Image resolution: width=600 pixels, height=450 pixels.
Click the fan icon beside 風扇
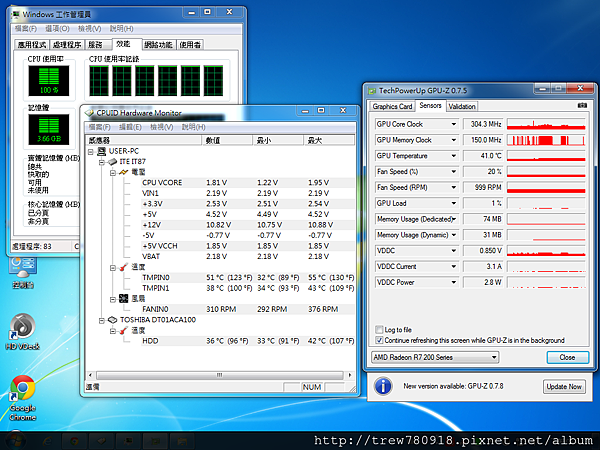coord(123,298)
